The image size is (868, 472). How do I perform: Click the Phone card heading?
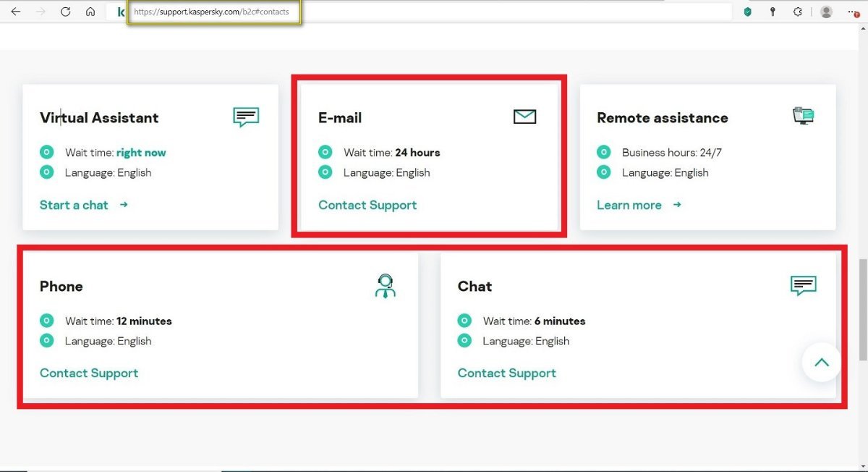pyautogui.click(x=61, y=287)
